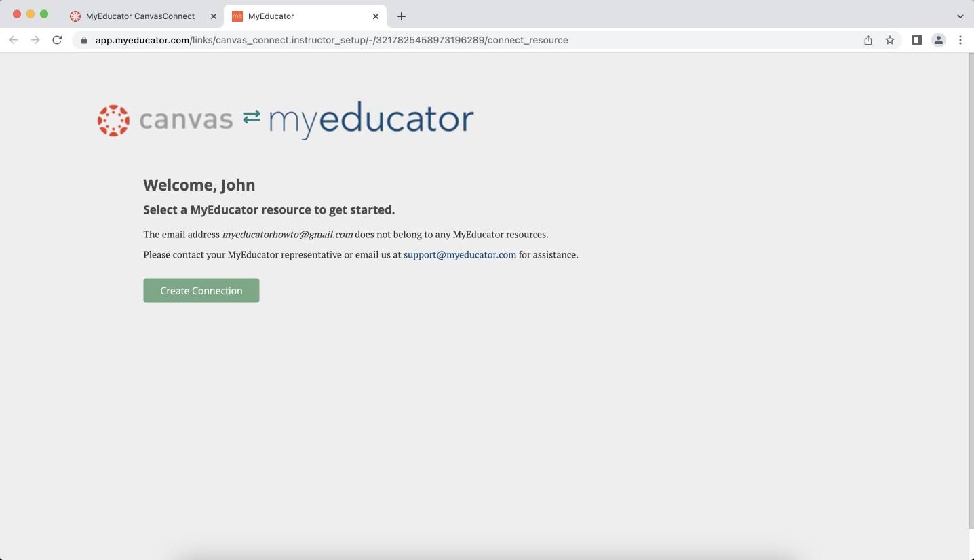Click the browser forward arrow
The image size is (974, 560).
[x=35, y=40]
